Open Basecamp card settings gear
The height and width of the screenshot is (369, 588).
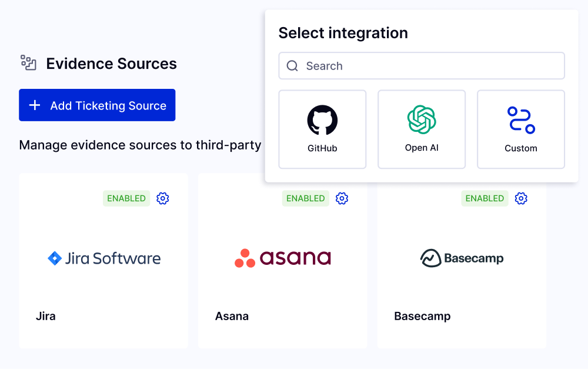[x=521, y=198]
